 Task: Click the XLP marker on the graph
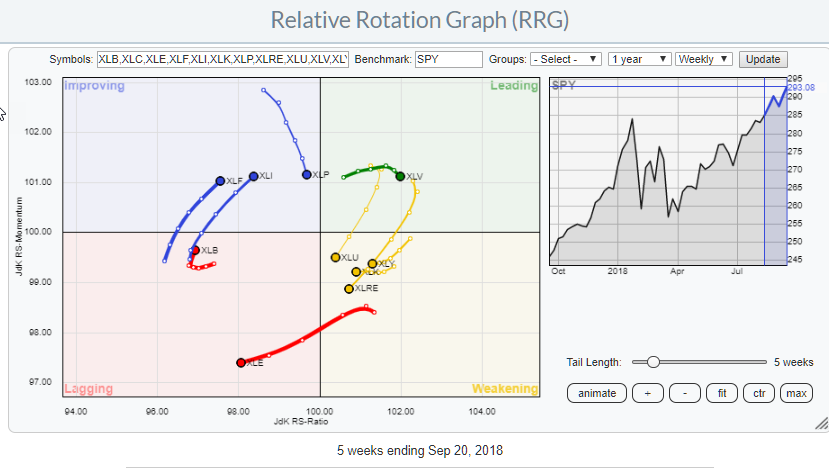(307, 175)
